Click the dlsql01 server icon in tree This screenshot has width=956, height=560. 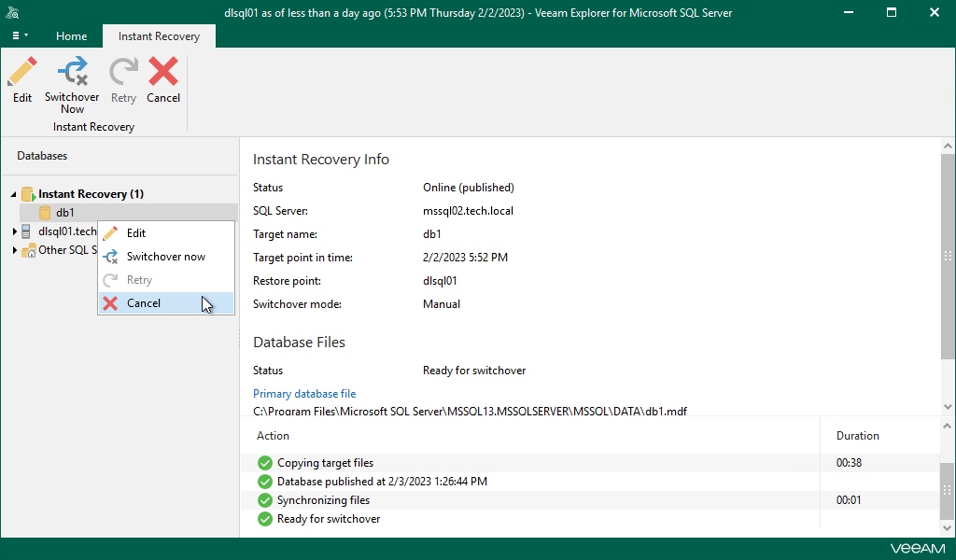point(25,231)
